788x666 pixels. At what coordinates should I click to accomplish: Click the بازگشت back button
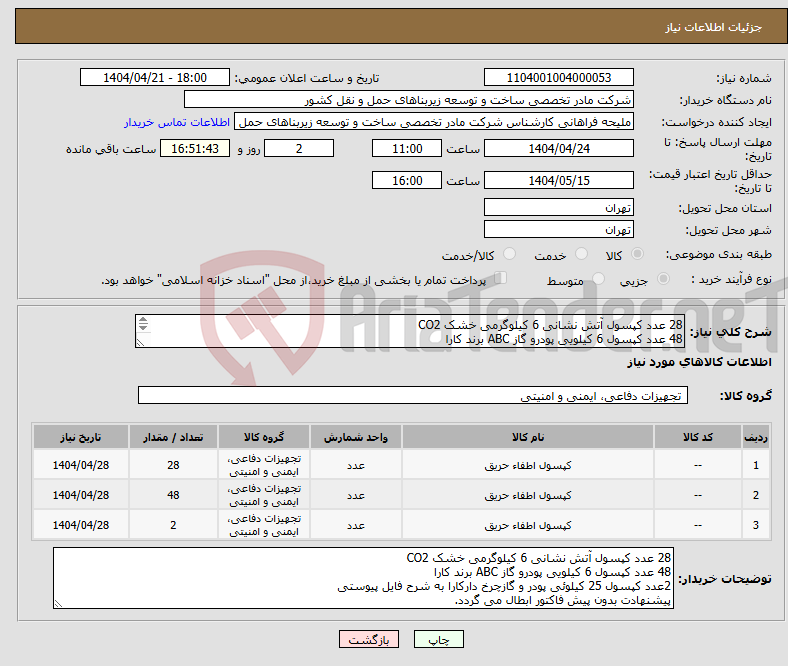pos(369,639)
